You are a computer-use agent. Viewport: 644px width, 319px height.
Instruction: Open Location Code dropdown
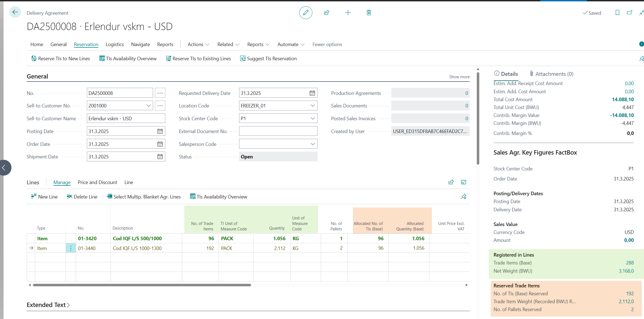313,106
